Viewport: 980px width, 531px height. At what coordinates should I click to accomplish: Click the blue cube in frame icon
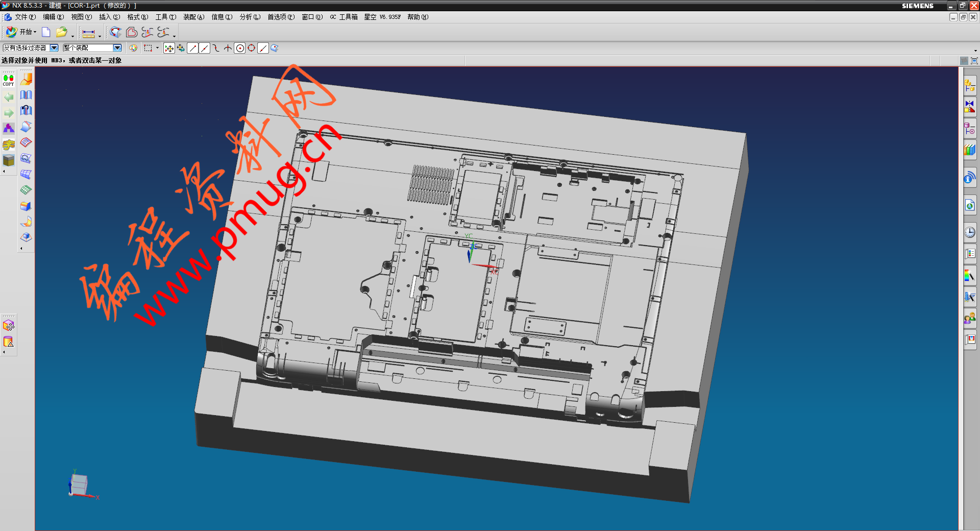point(26,237)
